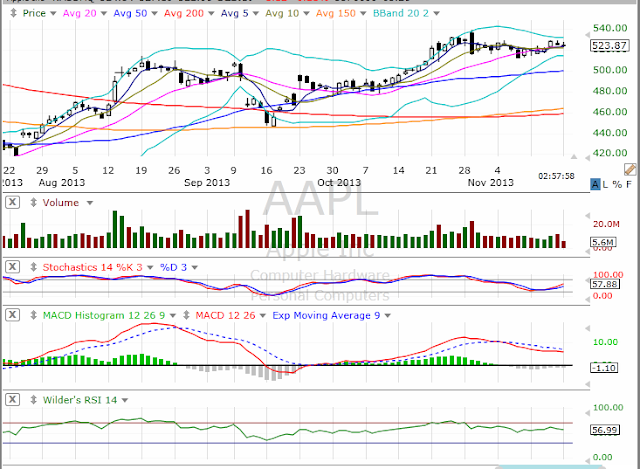The width and height of the screenshot is (640, 469).
Task: Open the Wilder's RSI 14 dropdown arrow
Action: pos(125,400)
